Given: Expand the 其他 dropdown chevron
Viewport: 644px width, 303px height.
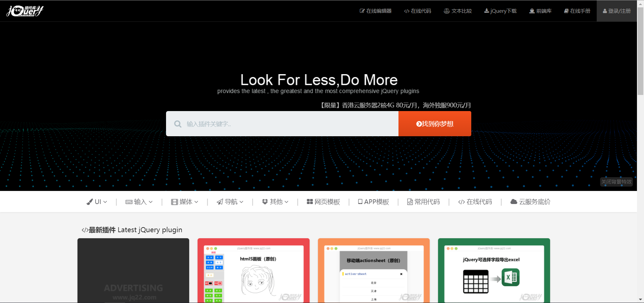Looking at the screenshot, I should 286,202.
